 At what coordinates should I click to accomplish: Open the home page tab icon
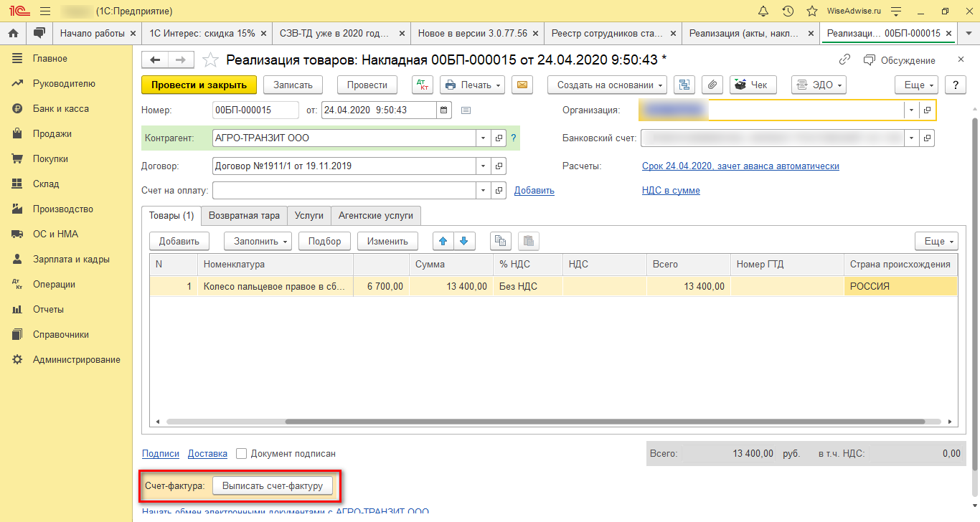coord(13,33)
